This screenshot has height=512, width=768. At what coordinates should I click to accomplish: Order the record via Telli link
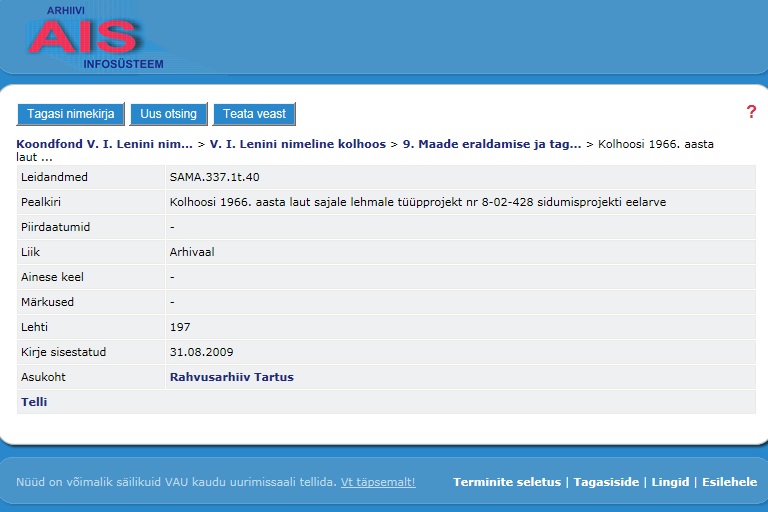coord(34,402)
